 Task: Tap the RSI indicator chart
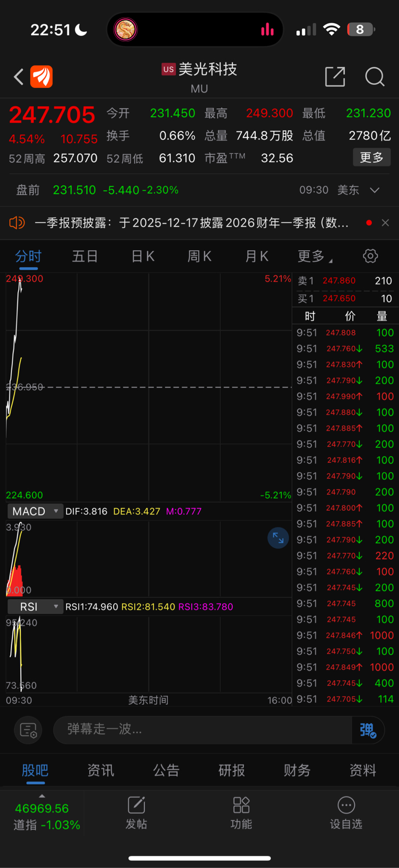149,654
